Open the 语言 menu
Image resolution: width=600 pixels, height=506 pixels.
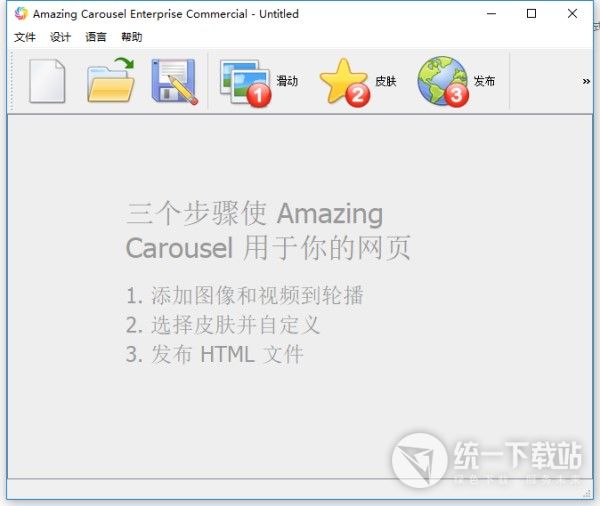96,37
